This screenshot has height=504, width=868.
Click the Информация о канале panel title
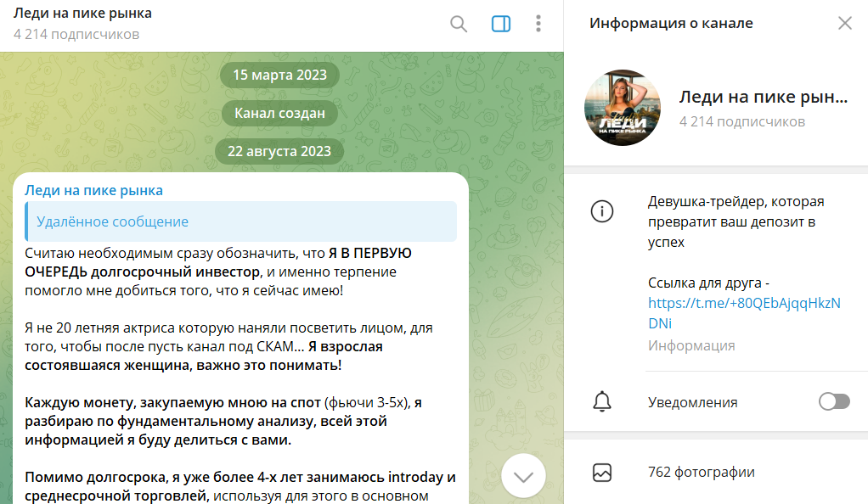point(671,23)
